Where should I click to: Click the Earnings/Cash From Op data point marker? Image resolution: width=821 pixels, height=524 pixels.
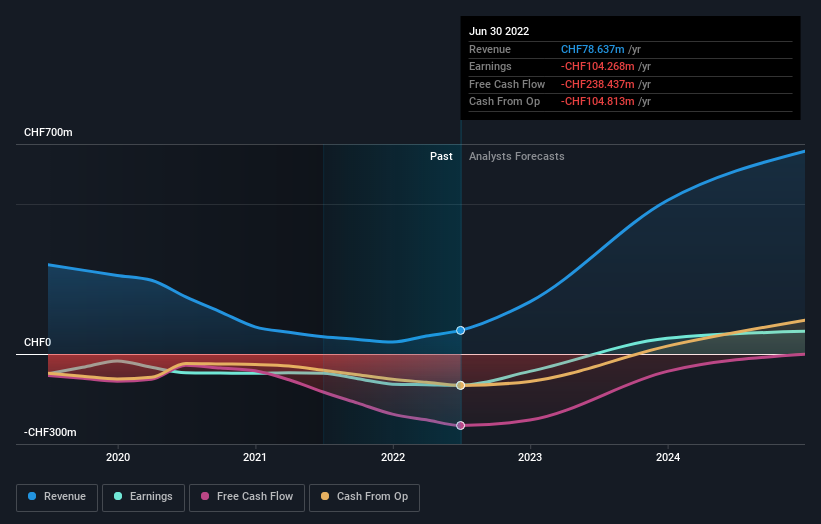click(x=460, y=385)
